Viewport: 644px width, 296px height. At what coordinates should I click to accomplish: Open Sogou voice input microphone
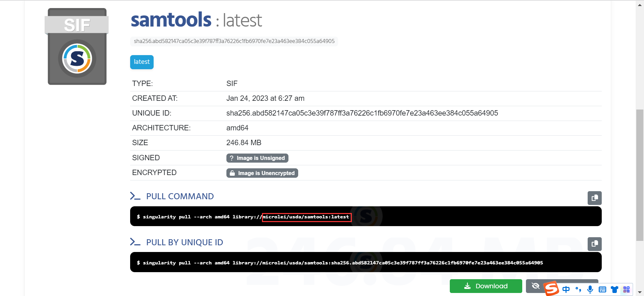coord(590,289)
